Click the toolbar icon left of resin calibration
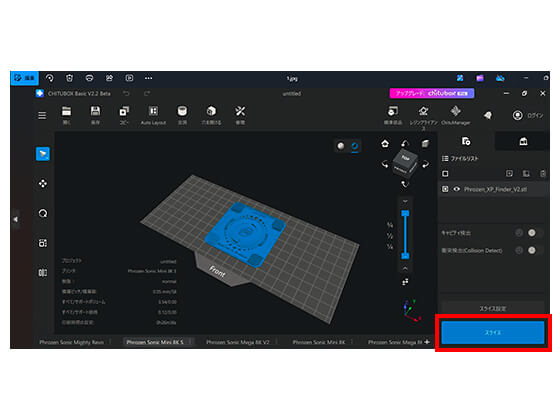 click(393, 111)
